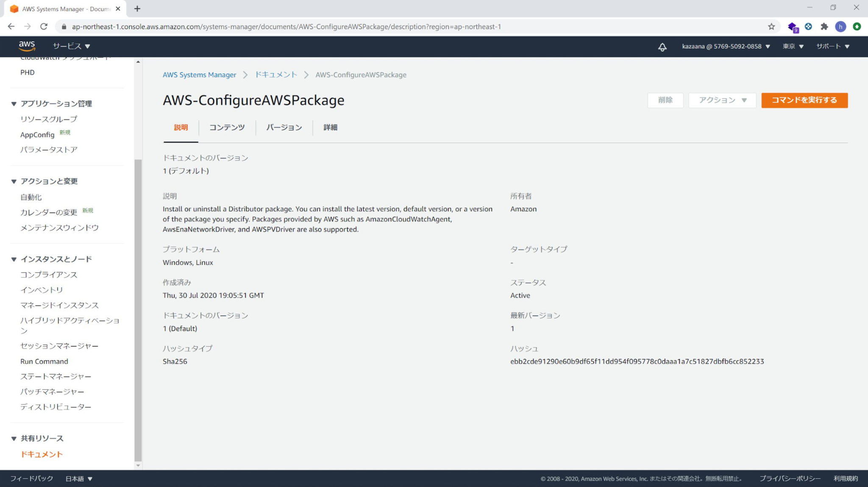Bookmark the page with the star icon

[771, 26]
